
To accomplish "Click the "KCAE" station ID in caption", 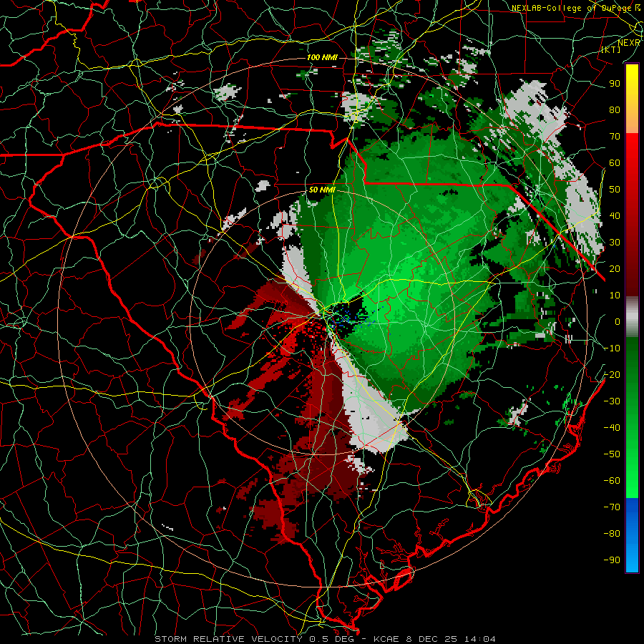I will (x=386, y=639).
